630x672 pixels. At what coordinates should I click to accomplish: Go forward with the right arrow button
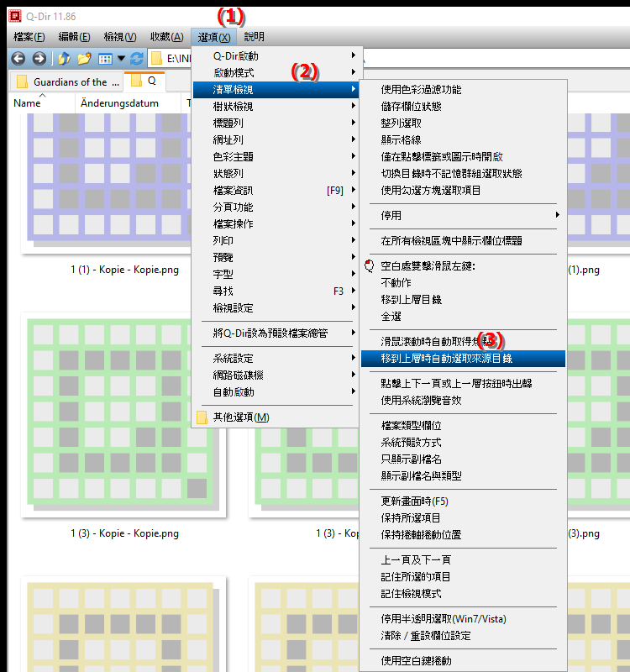[39, 58]
